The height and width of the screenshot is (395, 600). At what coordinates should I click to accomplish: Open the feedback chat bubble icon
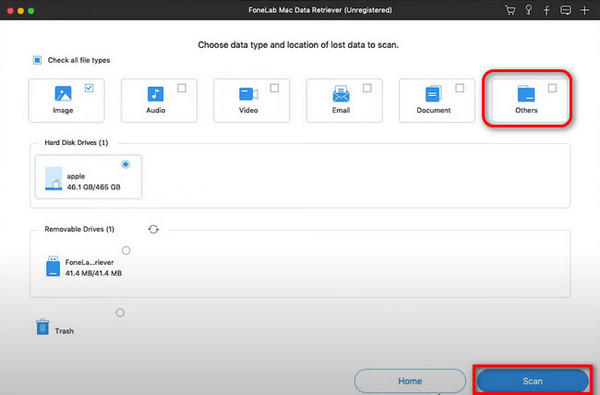[566, 10]
